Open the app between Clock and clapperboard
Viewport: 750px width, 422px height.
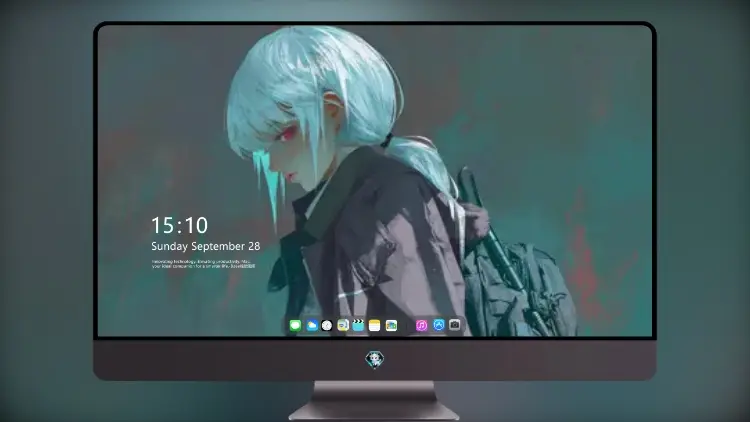tap(342, 326)
